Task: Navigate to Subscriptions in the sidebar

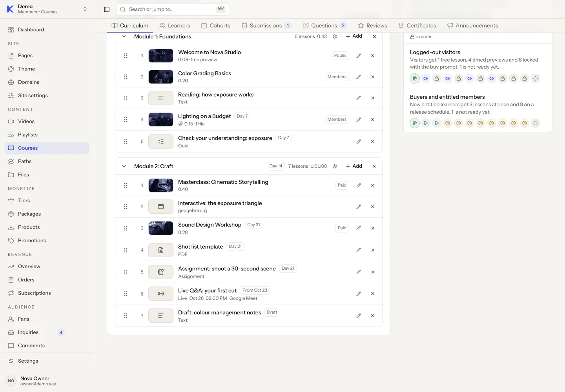Action: [47, 293]
